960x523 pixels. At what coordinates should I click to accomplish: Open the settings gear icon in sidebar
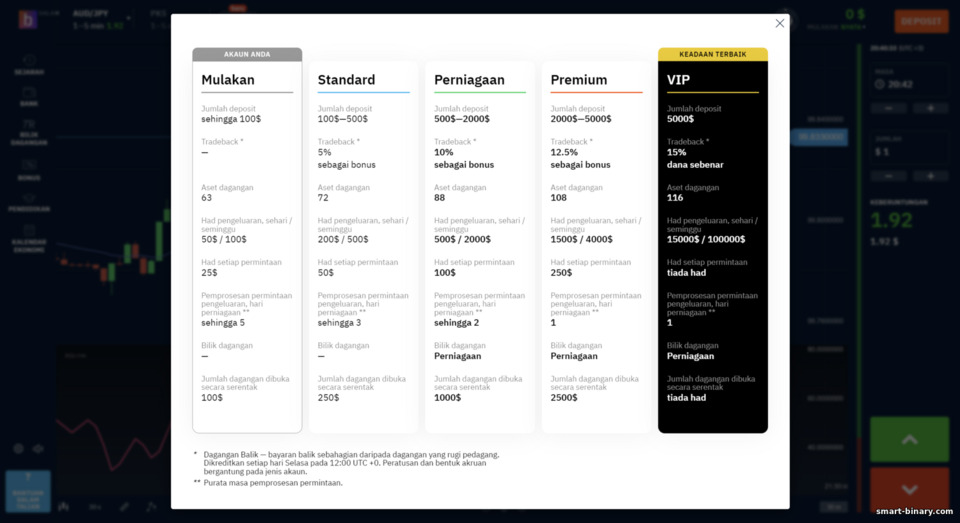tap(18, 449)
